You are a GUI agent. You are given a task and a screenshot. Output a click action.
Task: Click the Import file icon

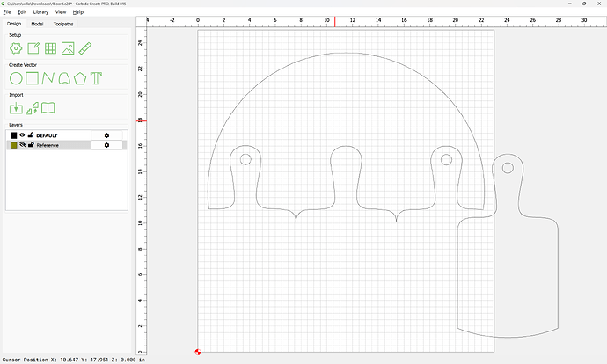(x=16, y=108)
